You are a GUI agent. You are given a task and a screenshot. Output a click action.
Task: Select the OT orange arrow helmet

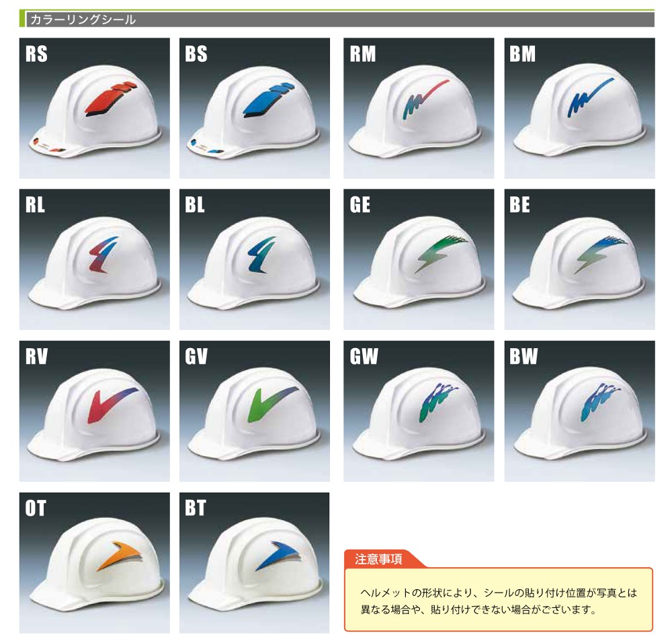pos(94,562)
